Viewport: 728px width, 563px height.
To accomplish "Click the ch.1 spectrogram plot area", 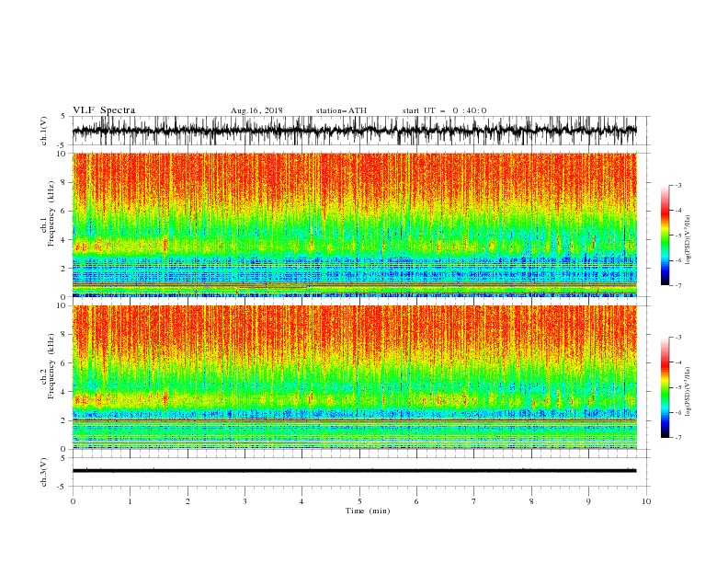I will (355, 224).
